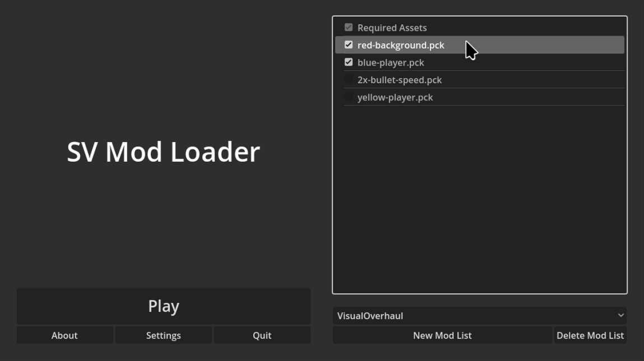Click the SV Mod Loader title
This screenshot has height=361, width=644.
(x=164, y=152)
